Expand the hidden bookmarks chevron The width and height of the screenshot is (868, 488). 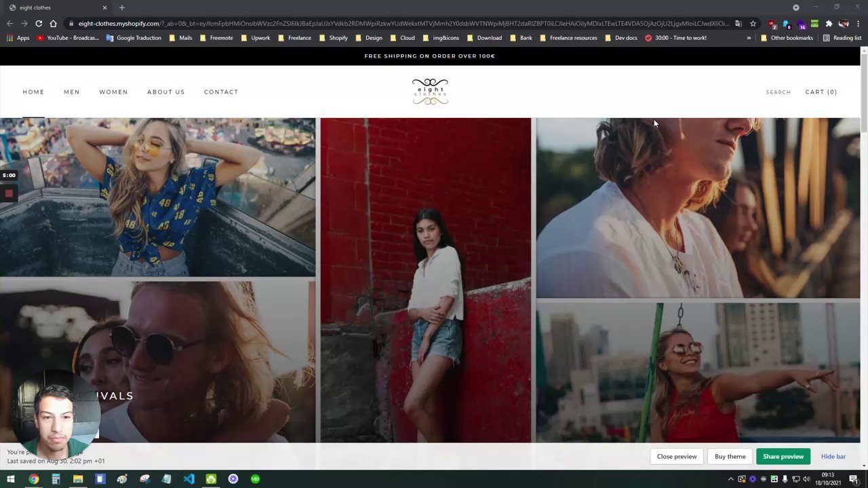point(749,38)
